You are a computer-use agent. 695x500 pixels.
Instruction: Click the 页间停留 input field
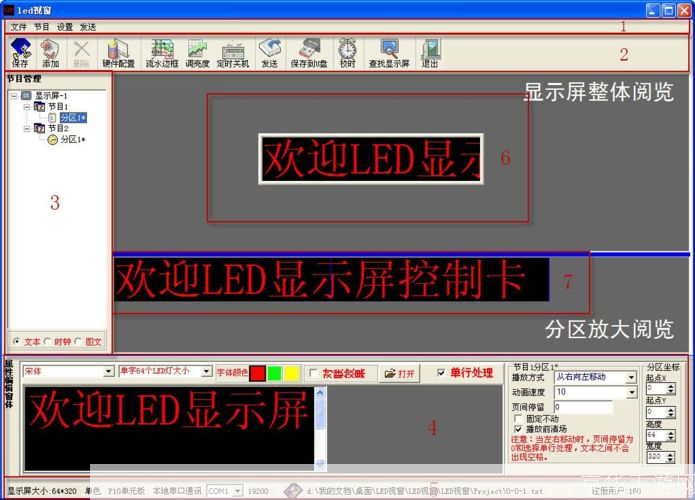coord(583,406)
